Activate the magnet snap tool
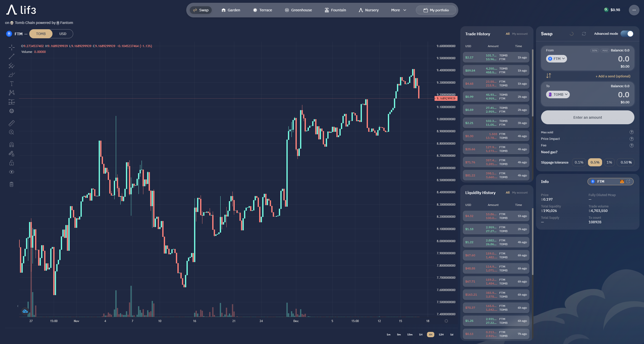Image resolution: width=644 pixels, height=344 pixels. coord(12,144)
